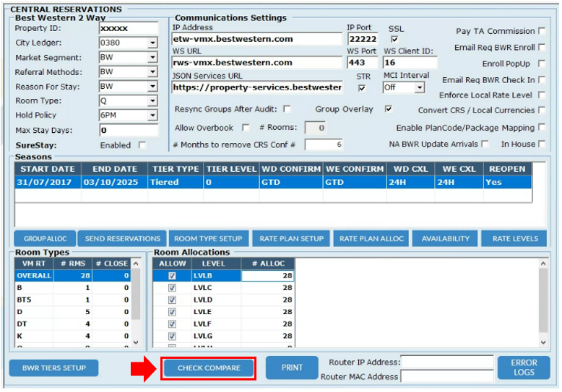The width and height of the screenshot is (562, 392).
Task: Open the Hold Policy dropdown
Action: 152,116
